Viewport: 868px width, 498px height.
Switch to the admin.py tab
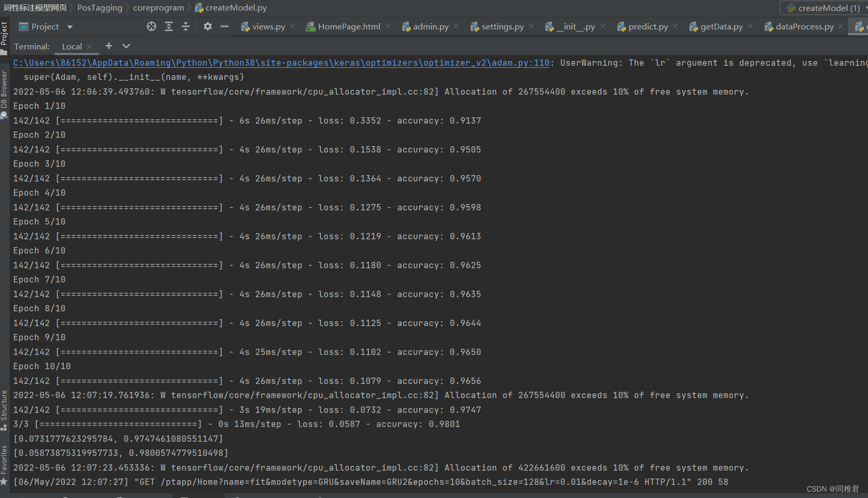click(425, 26)
